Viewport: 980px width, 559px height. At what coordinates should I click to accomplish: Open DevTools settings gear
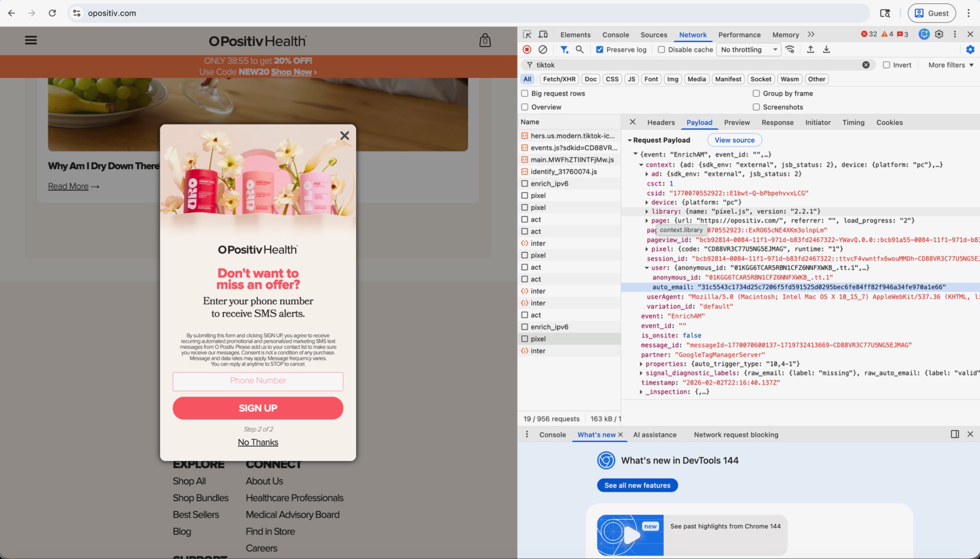tap(939, 34)
